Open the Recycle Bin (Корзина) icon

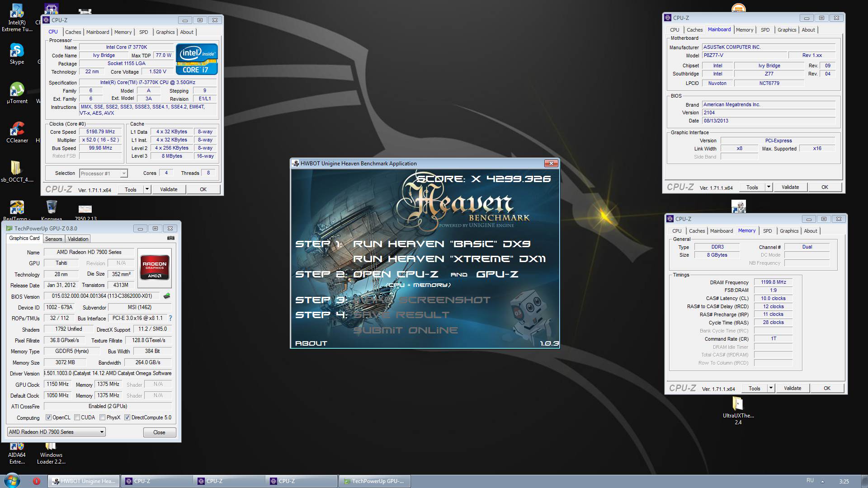point(52,210)
